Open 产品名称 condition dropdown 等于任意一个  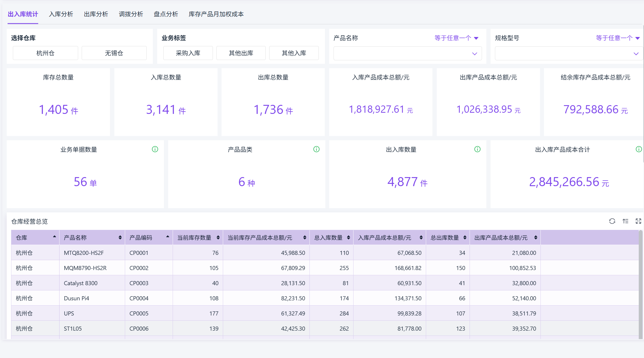point(456,38)
